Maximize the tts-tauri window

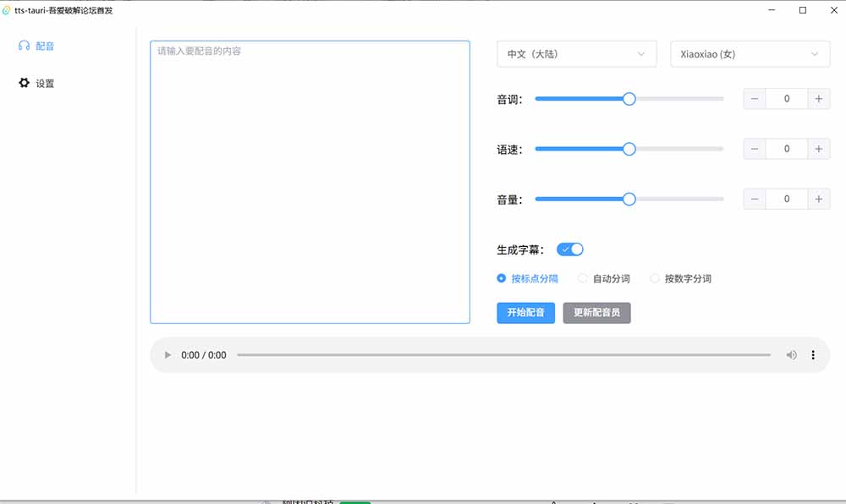[x=803, y=10]
